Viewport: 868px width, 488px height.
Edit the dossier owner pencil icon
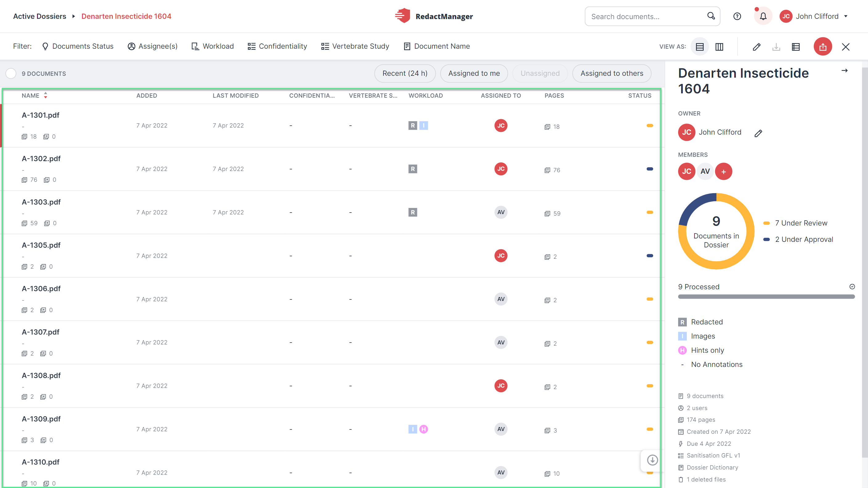click(758, 133)
